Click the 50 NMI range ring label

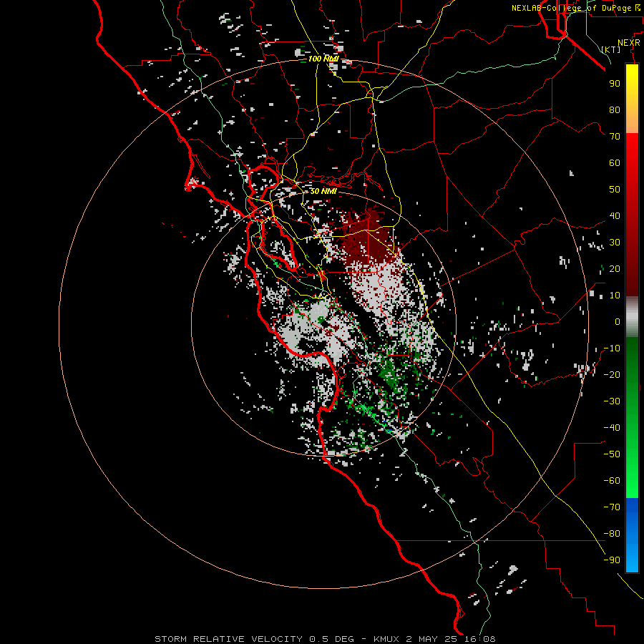pos(323,191)
